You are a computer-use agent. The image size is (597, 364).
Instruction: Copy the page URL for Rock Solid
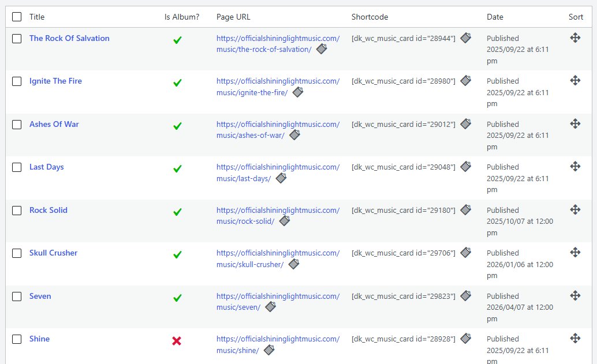(x=285, y=220)
